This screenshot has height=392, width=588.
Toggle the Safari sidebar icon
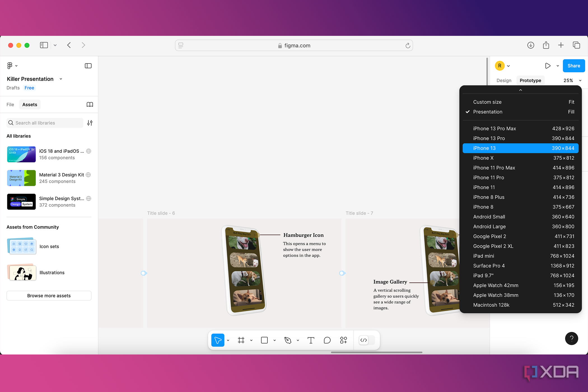[x=44, y=45]
